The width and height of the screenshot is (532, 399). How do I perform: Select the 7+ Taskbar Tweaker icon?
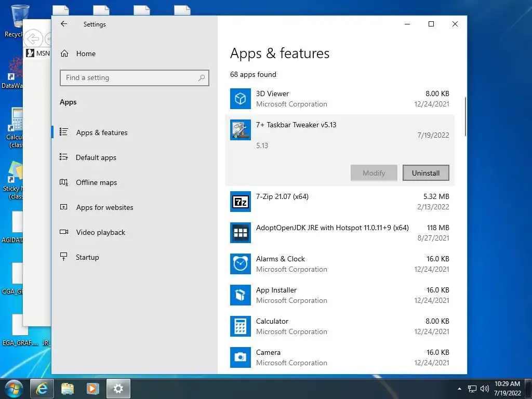240,130
